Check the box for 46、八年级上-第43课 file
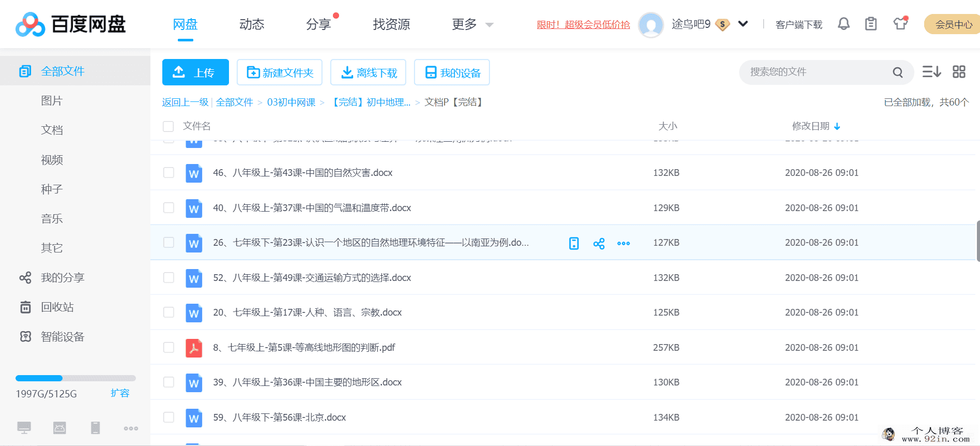Image resolution: width=980 pixels, height=446 pixels. [169, 172]
